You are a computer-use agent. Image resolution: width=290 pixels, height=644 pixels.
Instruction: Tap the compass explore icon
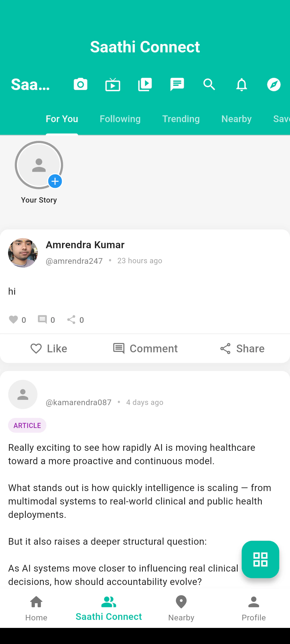(x=274, y=85)
